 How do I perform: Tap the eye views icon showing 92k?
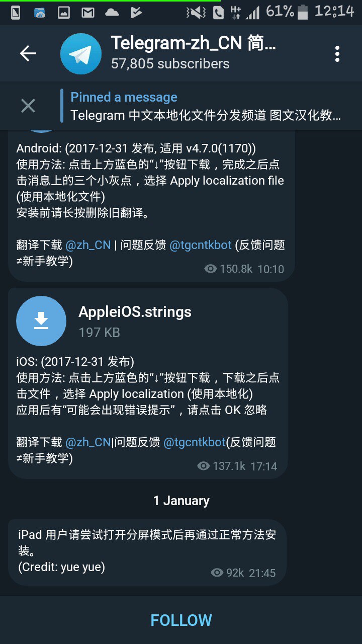click(x=217, y=573)
